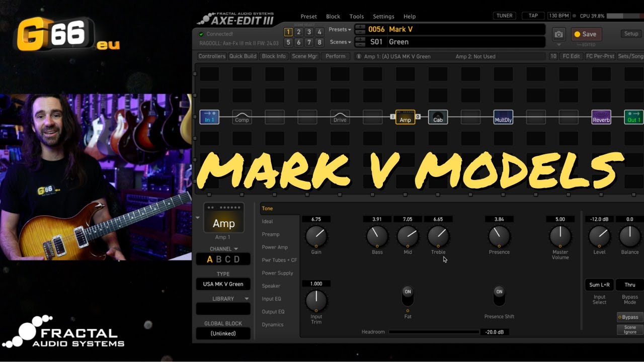Open the Tools menu
This screenshot has height=362, width=644.
click(357, 17)
